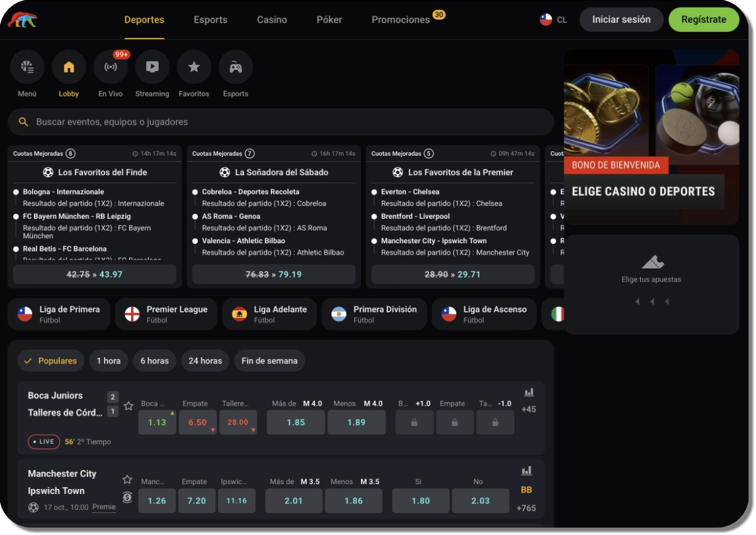This screenshot has width=756, height=535.
Task: Pick Más de 3.5 odds 2.01
Action: coord(294,501)
